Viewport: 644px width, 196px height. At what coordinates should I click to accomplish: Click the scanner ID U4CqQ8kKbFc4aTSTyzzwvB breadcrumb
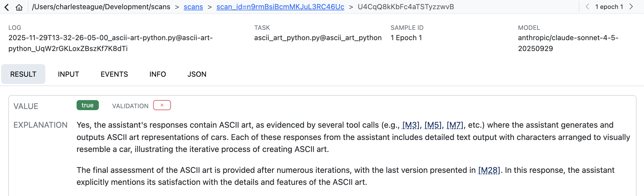click(406, 7)
